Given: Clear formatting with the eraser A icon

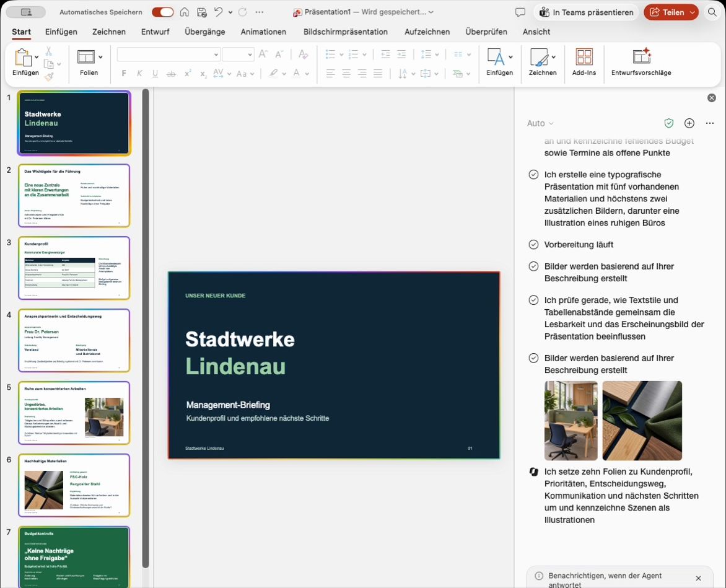Looking at the screenshot, I should [304, 54].
